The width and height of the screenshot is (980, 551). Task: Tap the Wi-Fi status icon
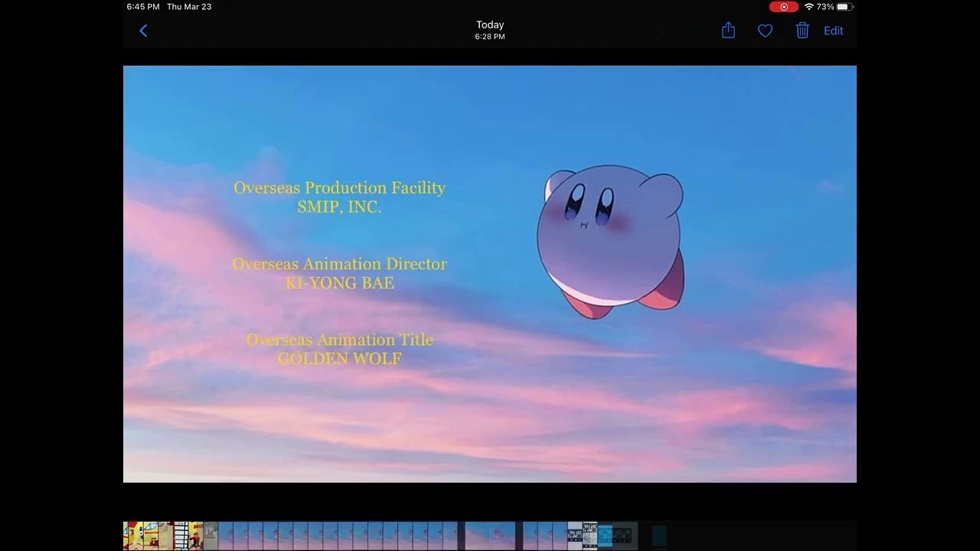pos(808,7)
